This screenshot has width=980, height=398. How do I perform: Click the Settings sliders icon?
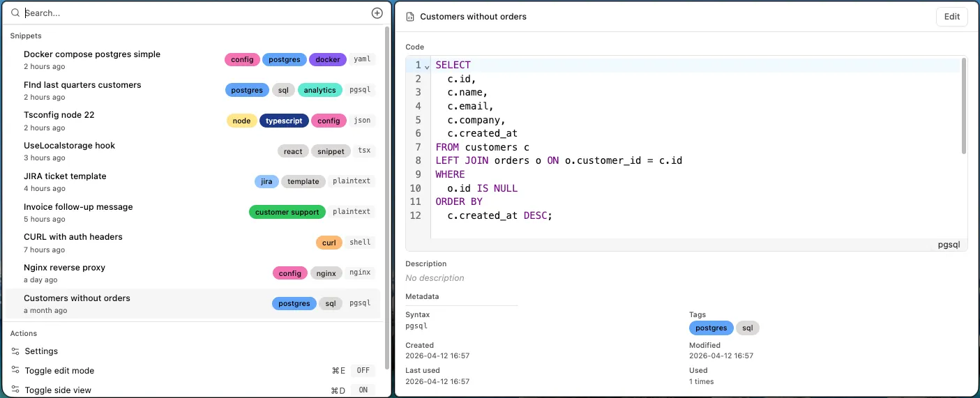click(x=15, y=351)
